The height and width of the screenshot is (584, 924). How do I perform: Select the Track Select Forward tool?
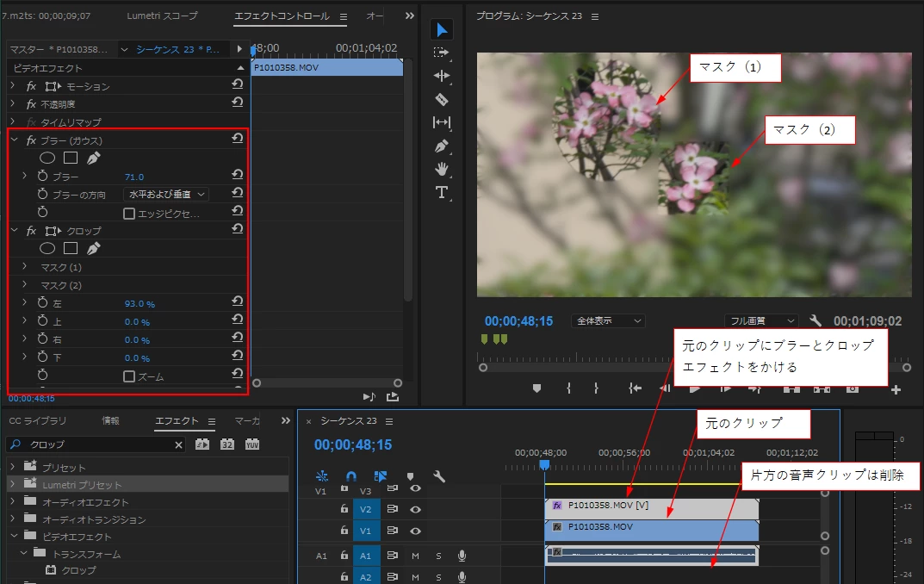coord(441,53)
